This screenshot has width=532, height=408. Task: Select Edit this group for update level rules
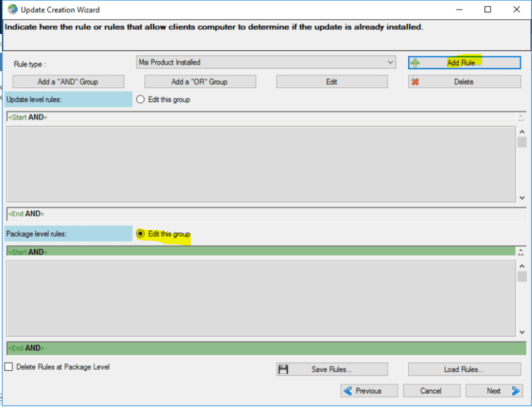(x=140, y=100)
